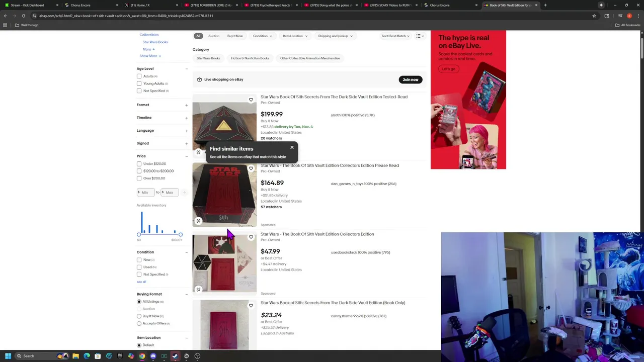Open File Explorer from taskbar
Screen dimensions: 644x362
pyautogui.click(x=75, y=356)
